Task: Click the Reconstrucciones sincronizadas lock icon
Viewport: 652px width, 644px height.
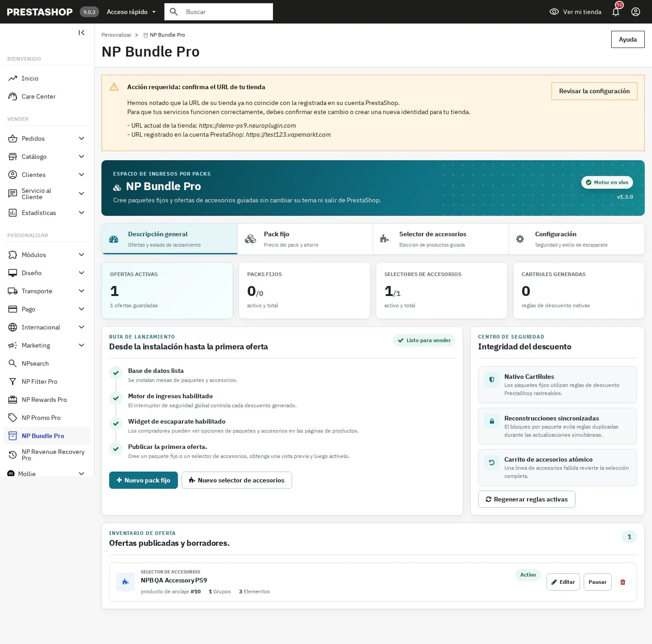Action: (492, 421)
